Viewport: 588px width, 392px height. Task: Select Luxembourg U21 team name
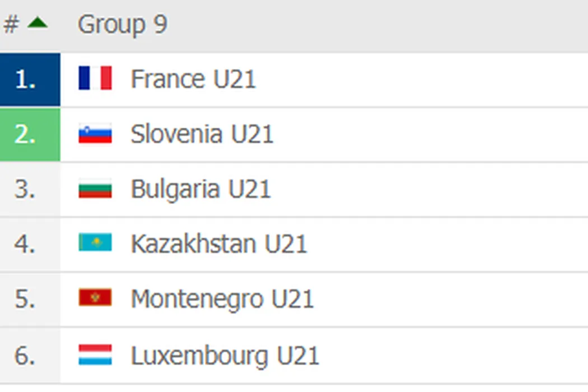click(225, 356)
